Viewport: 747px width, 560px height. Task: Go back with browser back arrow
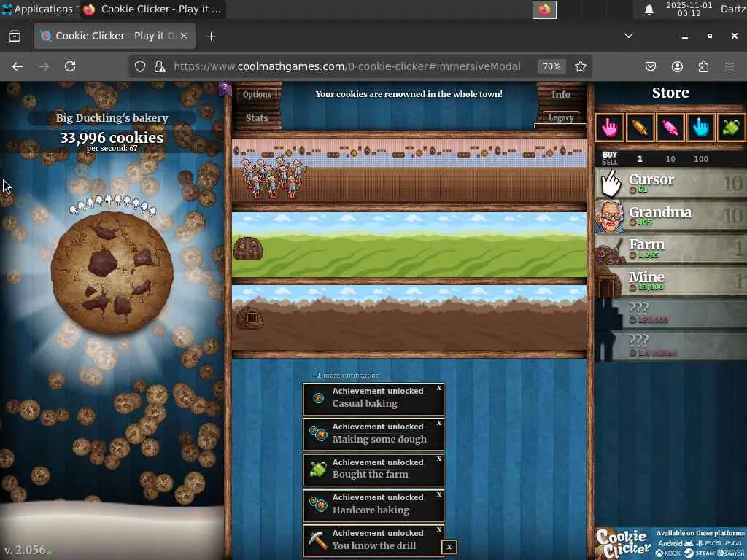[18, 66]
